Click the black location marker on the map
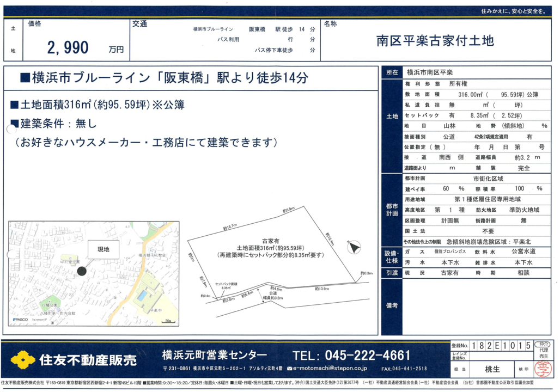The height and width of the screenshot is (392, 560). pos(82,271)
